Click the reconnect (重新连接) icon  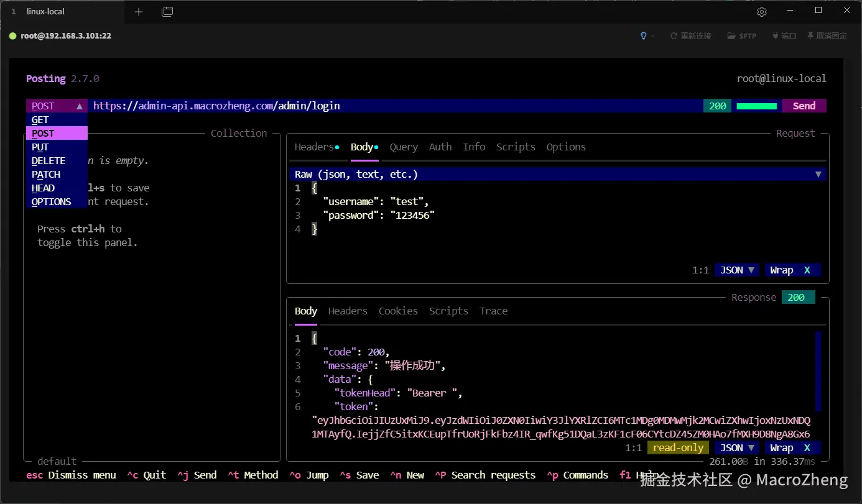pyautogui.click(x=674, y=36)
